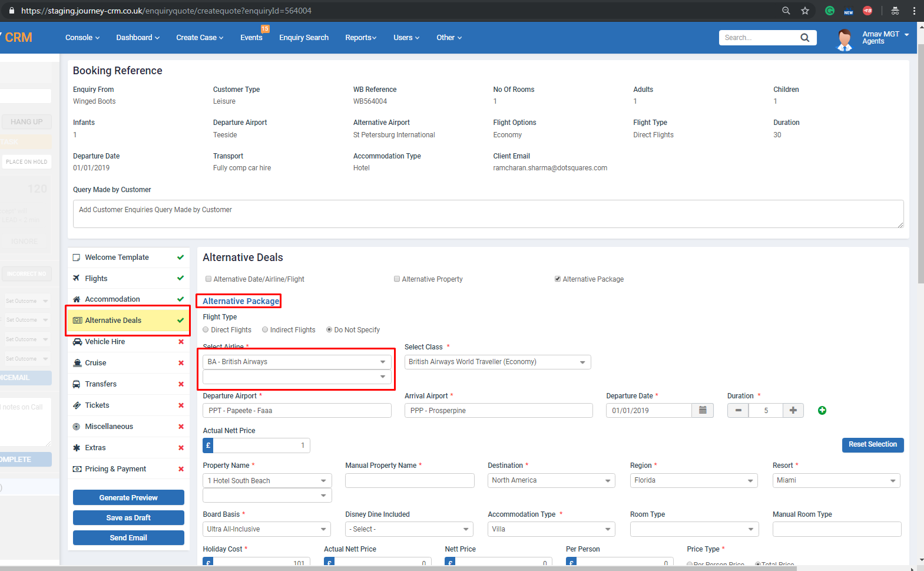924x571 pixels.
Task: Increase Duration with the plus stepper
Action: pos(793,410)
